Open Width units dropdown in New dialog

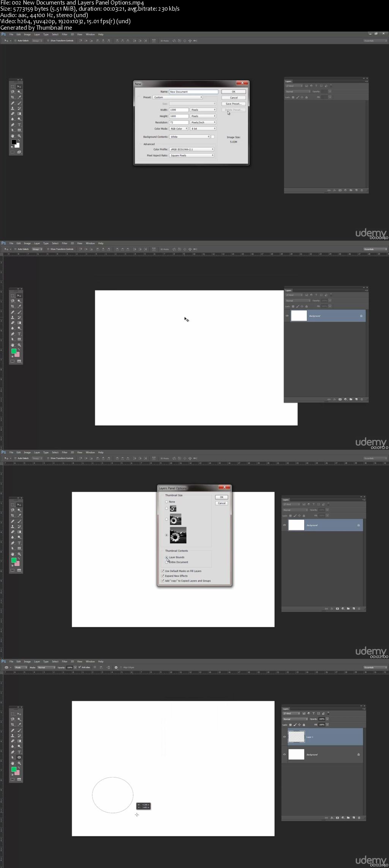tap(203, 110)
